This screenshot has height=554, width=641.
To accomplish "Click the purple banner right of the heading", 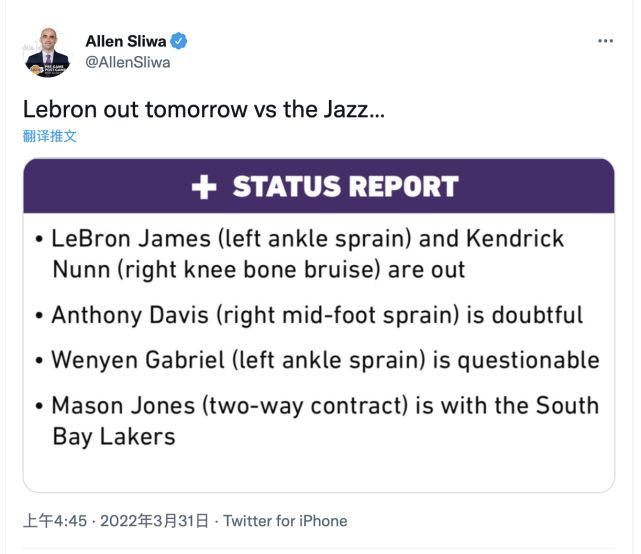I will (x=540, y=187).
